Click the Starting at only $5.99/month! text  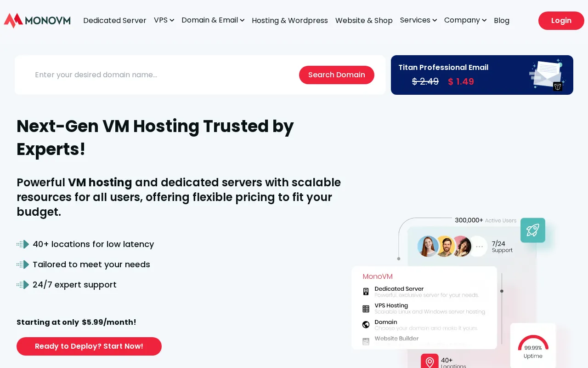(x=76, y=322)
